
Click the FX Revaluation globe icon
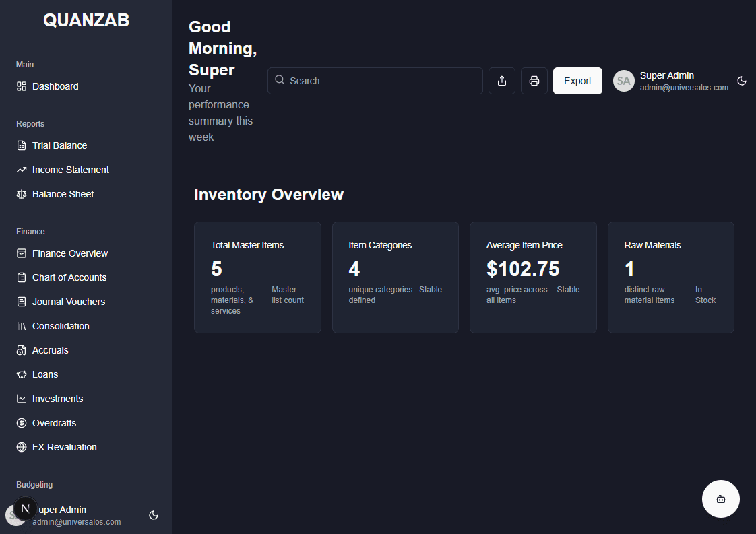point(21,447)
